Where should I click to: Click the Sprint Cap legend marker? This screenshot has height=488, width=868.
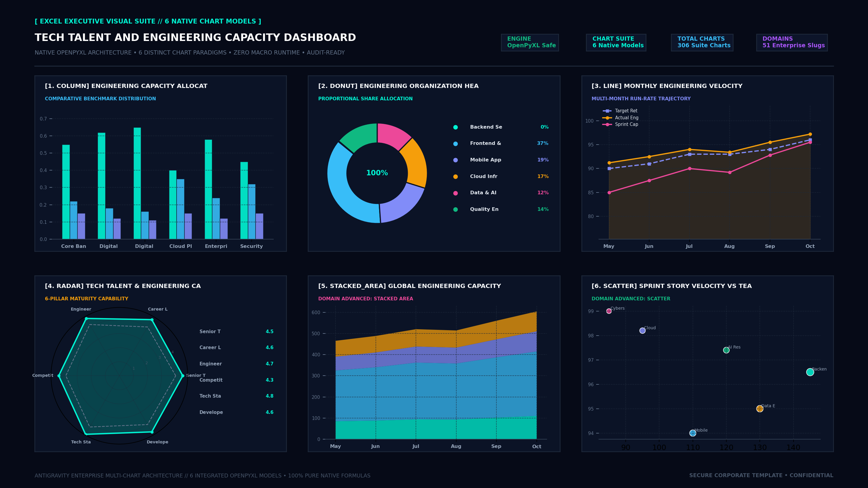[607, 125]
